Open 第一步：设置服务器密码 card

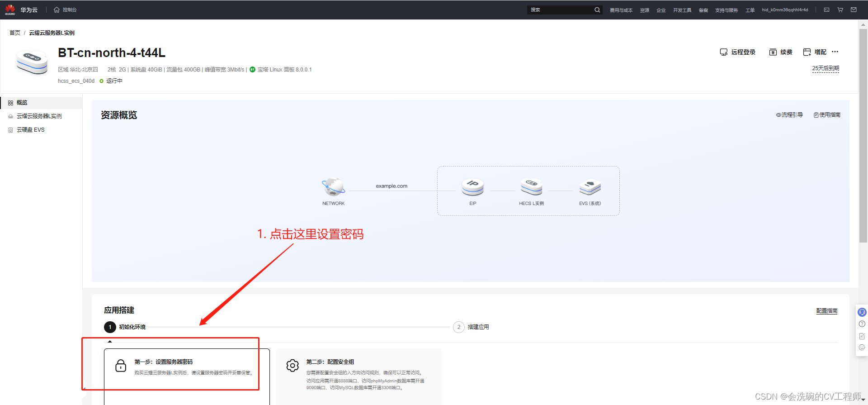coord(187,376)
